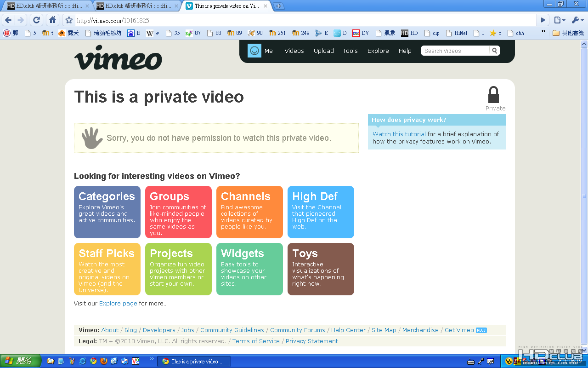588x368 pixels.
Task: Open the browser Home page icon
Action: (52, 20)
